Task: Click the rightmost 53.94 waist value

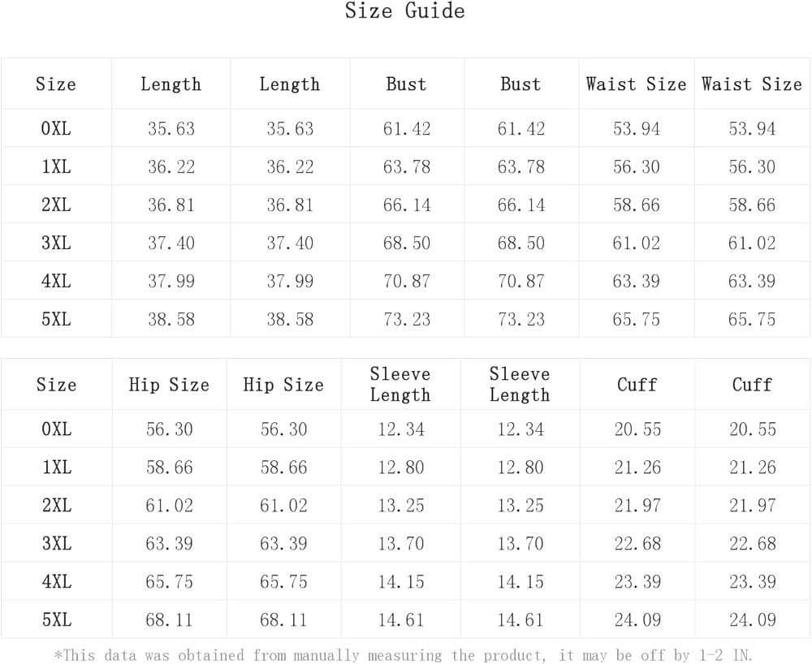Action: tap(752, 128)
